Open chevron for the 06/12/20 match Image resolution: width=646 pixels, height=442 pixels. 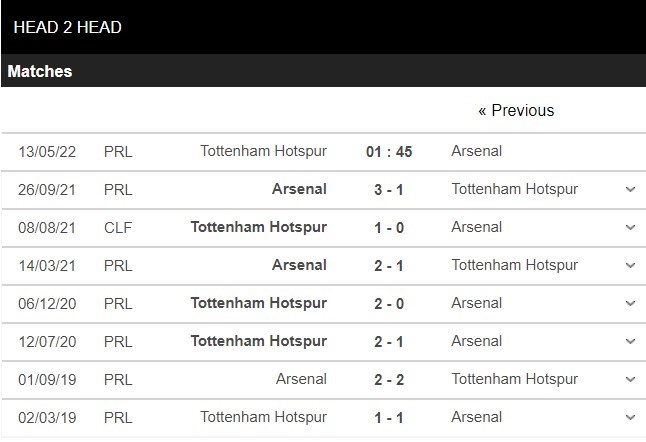point(630,303)
